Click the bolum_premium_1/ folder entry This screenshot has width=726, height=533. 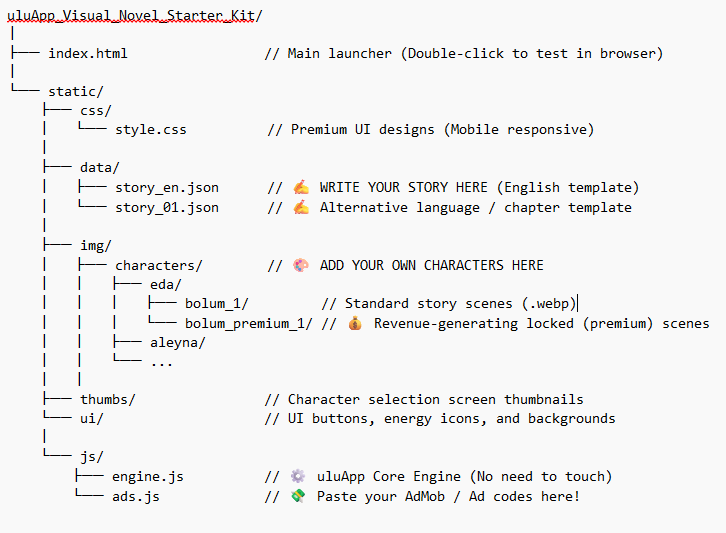pyautogui.click(x=249, y=323)
